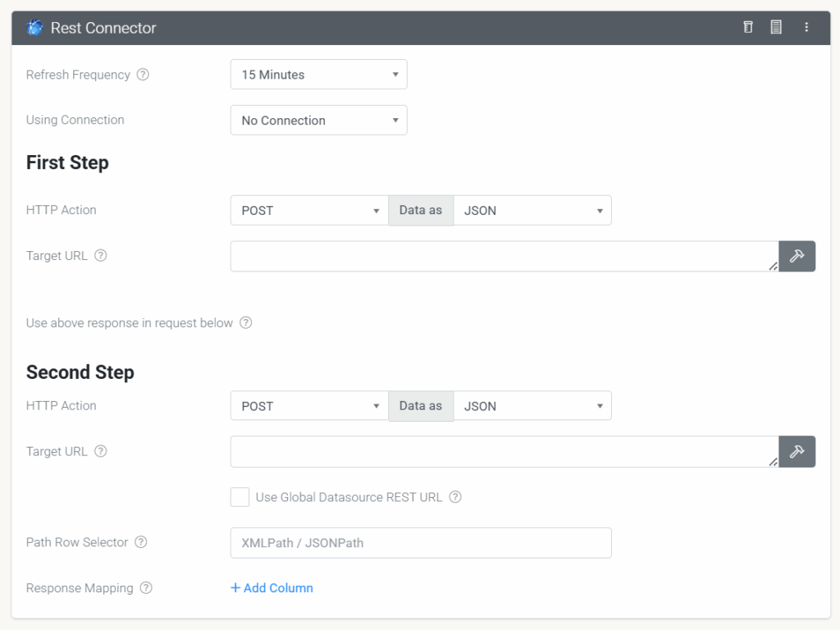Screen dimensions: 840x630
Task: Click the Rest Connector title text
Action: pos(103,28)
